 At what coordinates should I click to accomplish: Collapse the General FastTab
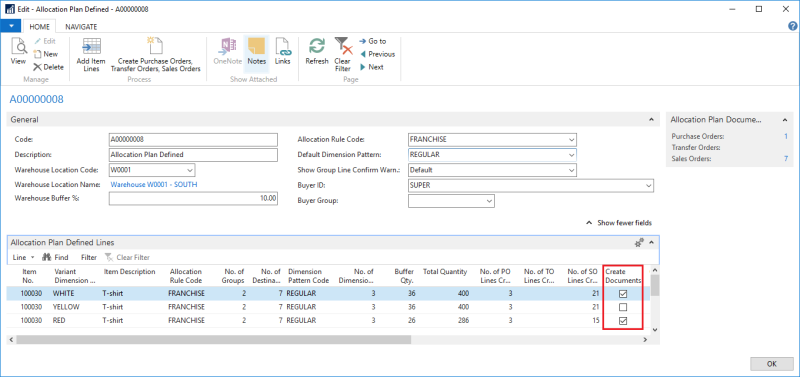(651, 119)
